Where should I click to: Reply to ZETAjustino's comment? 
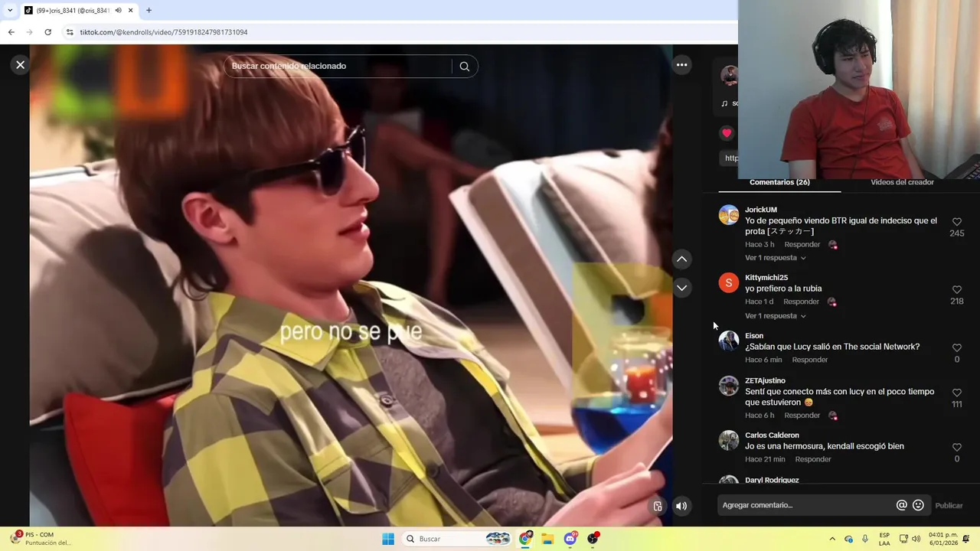point(802,416)
